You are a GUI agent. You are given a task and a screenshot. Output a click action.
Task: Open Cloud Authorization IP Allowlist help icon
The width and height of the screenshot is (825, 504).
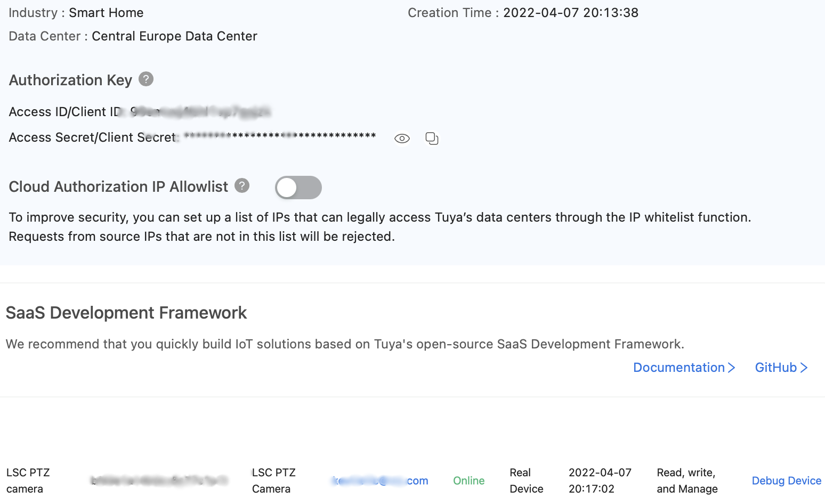pos(242,185)
